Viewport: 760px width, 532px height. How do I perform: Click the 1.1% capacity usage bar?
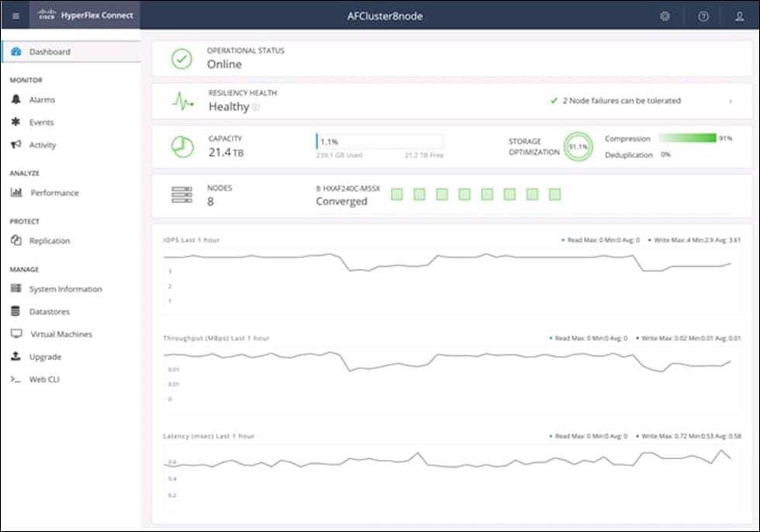pos(379,141)
